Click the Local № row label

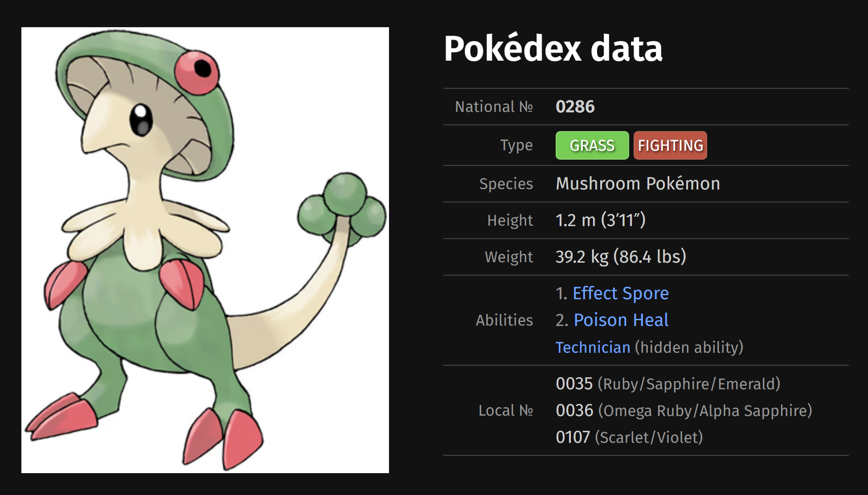pyautogui.click(x=506, y=410)
